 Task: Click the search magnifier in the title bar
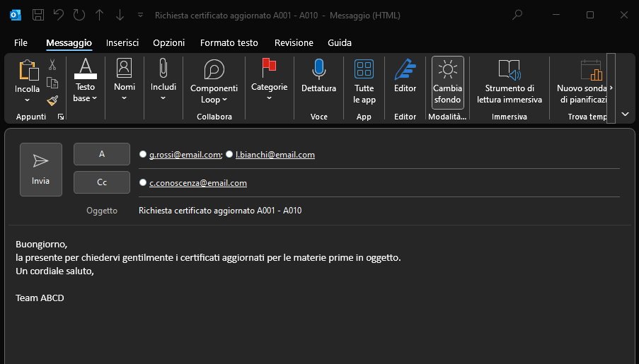(x=517, y=15)
